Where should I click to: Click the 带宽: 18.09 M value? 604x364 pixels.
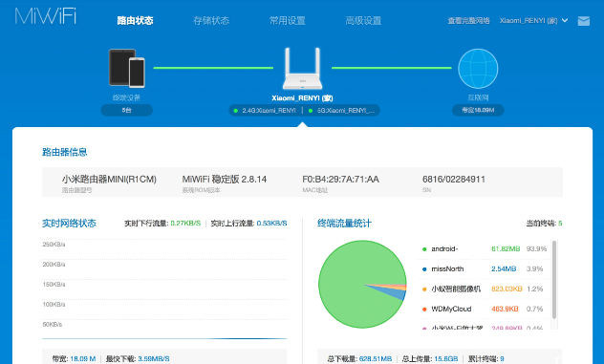[74, 358]
